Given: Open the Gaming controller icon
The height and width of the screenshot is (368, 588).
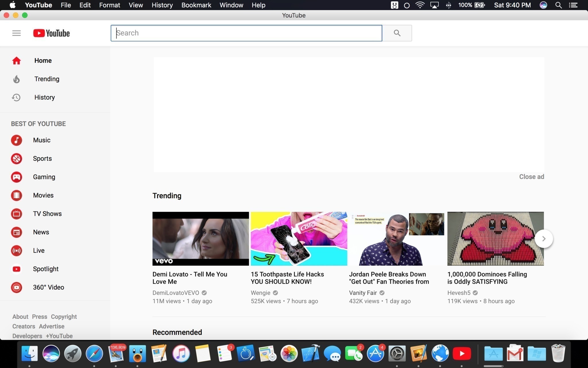Looking at the screenshot, I should tap(16, 177).
